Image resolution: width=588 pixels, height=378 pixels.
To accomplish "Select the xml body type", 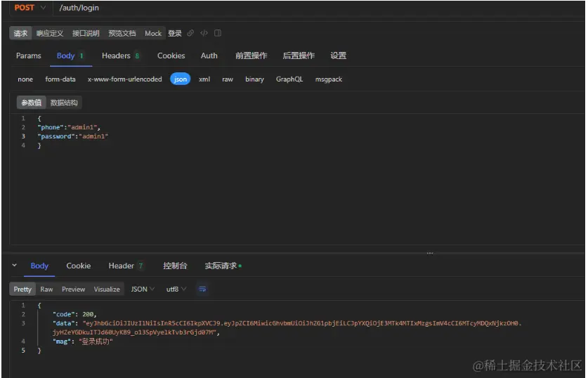I will (204, 79).
